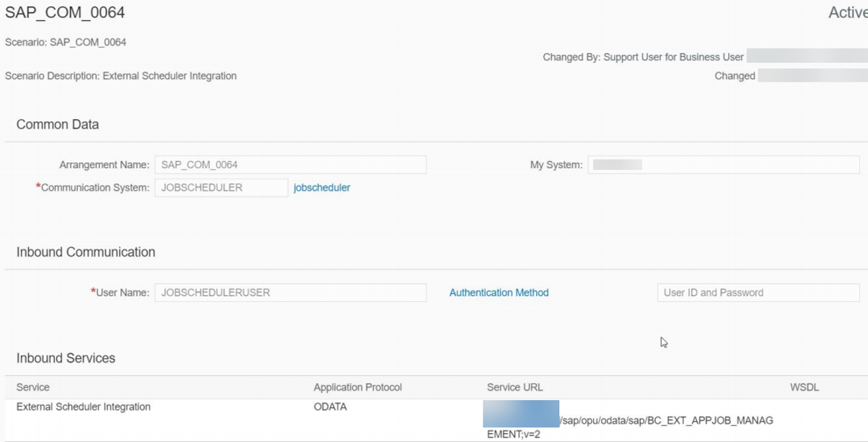Select the My System input field
The height and width of the screenshot is (442, 868).
[724, 165]
